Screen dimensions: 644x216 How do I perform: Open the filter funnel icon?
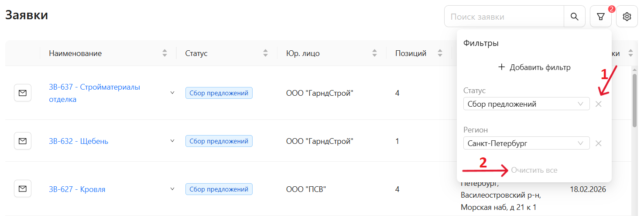coord(601,17)
